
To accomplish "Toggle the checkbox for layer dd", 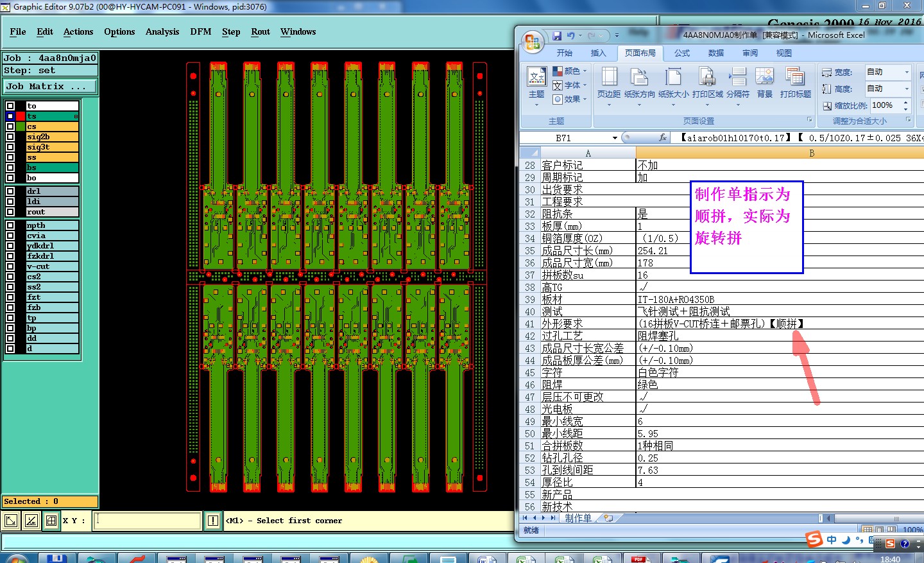I will coord(10,338).
